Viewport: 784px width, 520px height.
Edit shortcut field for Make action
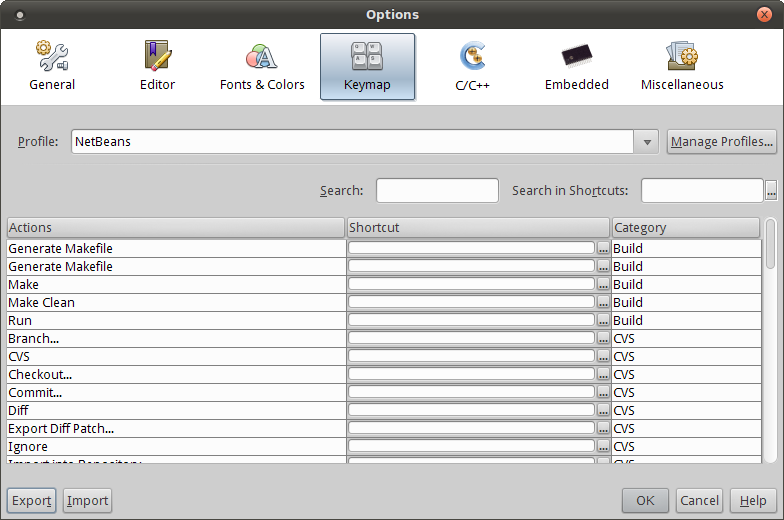[x=472, y=284]
